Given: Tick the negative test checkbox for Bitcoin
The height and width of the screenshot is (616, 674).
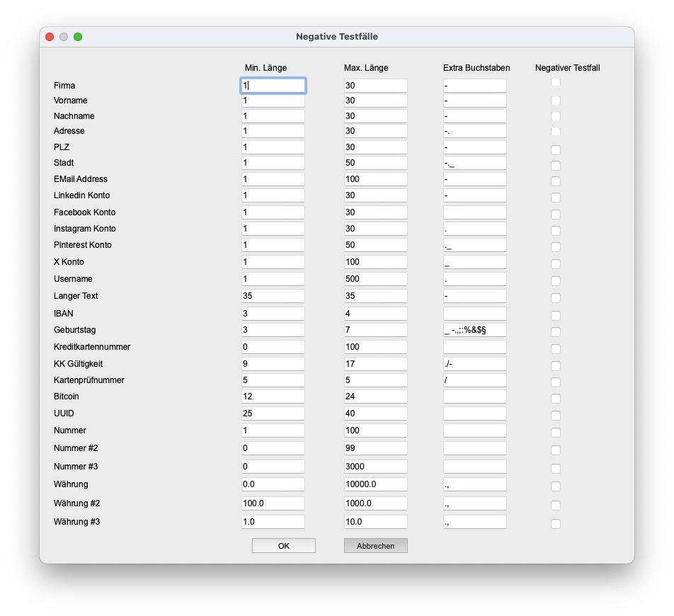Looking at the screenshot, I should [555, 398].
